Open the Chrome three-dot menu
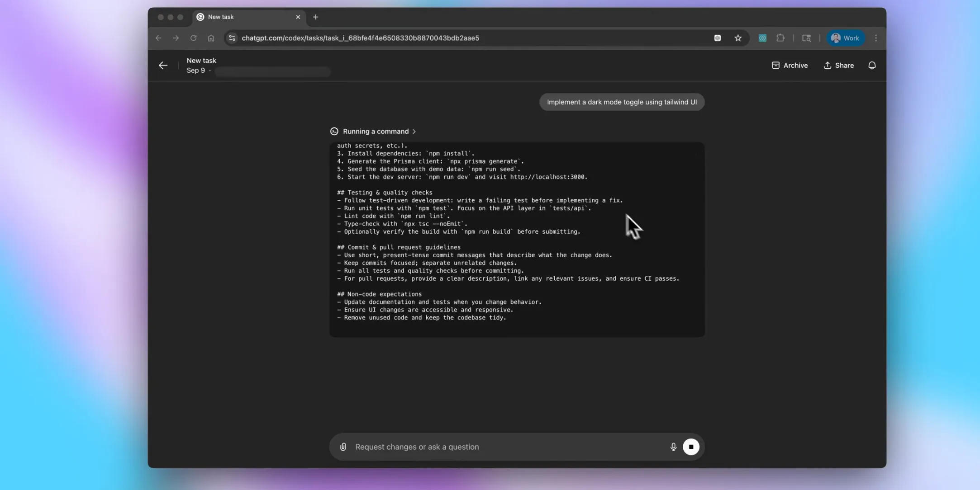The width and height of the screenshot is (980, 490). coord(875,38)
